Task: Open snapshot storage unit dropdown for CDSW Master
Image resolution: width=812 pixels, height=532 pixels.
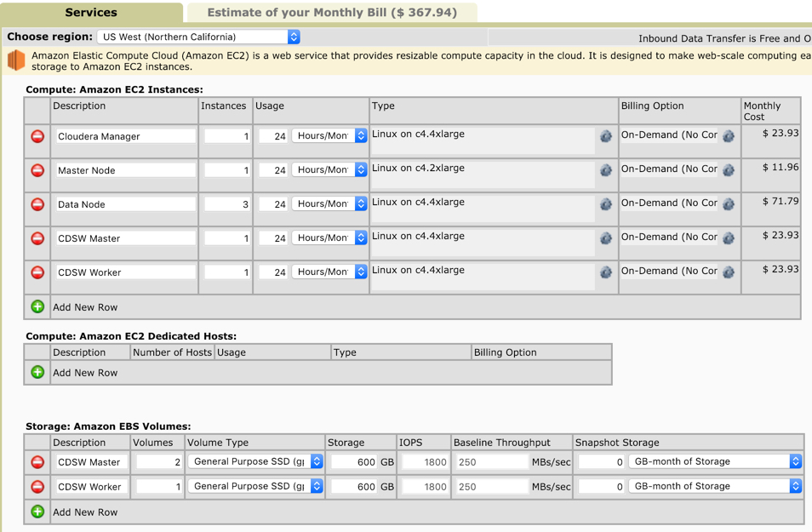Action: 715,461
